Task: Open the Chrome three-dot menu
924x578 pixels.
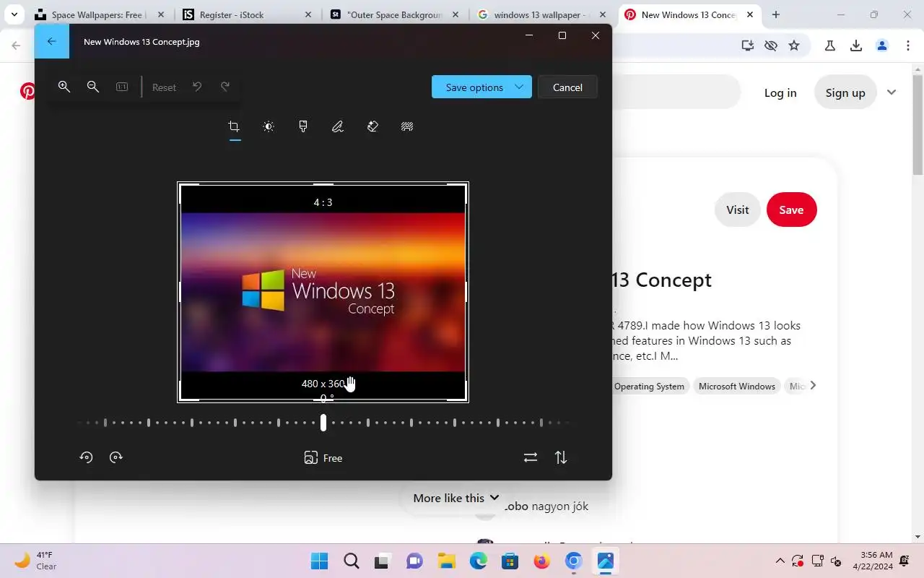Action: pos(908,46)
